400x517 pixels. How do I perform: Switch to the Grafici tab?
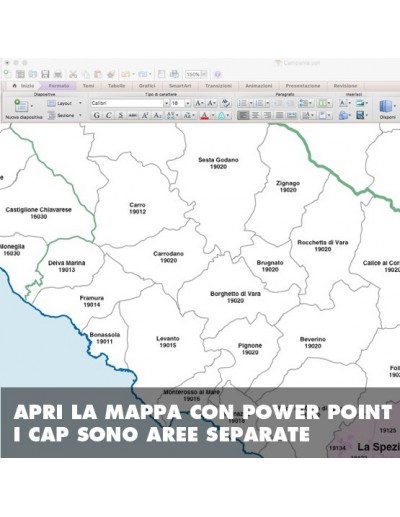[147, 86]
